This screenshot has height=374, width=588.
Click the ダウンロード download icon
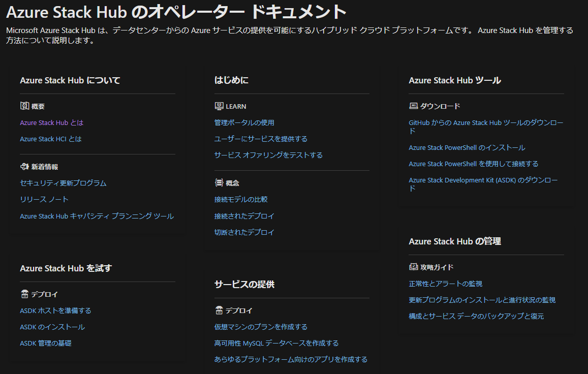[x=413, y=106]
